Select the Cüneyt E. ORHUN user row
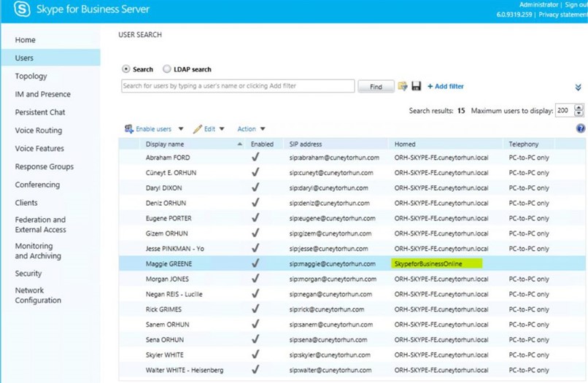This screenshot has width=588, height=383. click(x=352, y=173)
